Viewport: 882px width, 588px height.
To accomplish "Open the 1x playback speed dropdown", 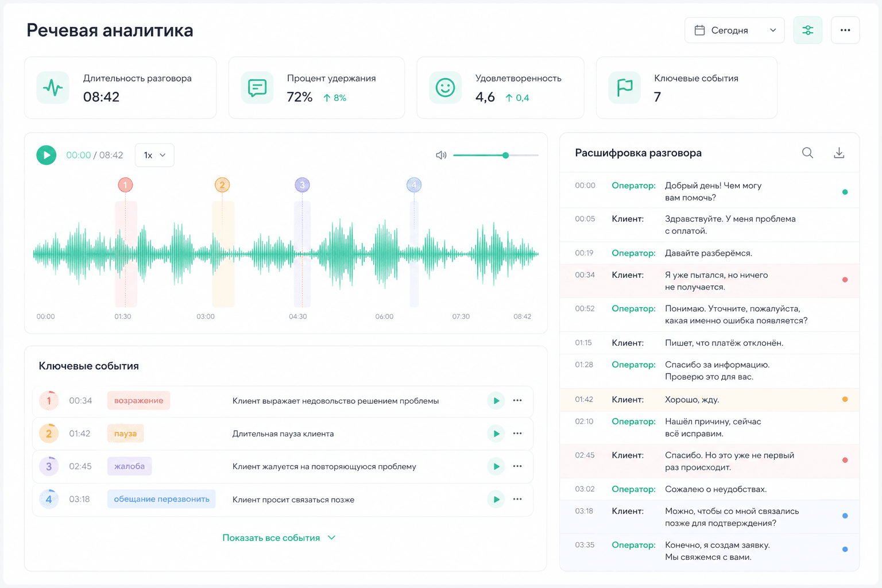I will [154, 155].
